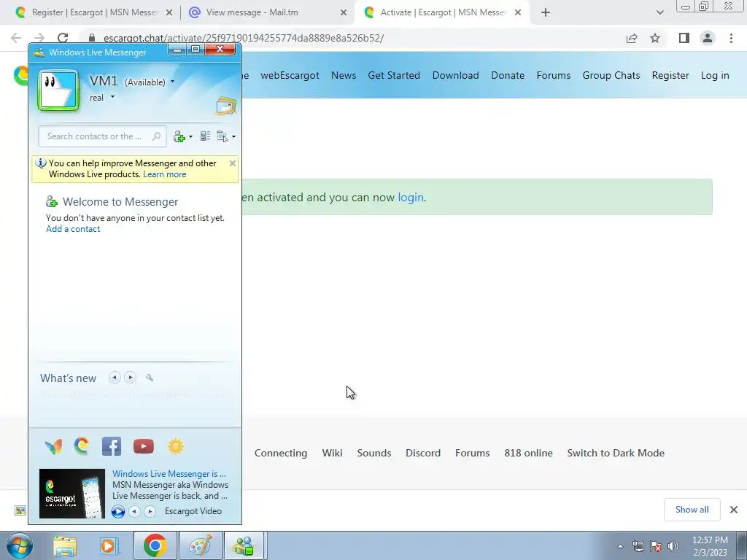Open the Wiki footer link
The image size is (747, 560).
332,453
